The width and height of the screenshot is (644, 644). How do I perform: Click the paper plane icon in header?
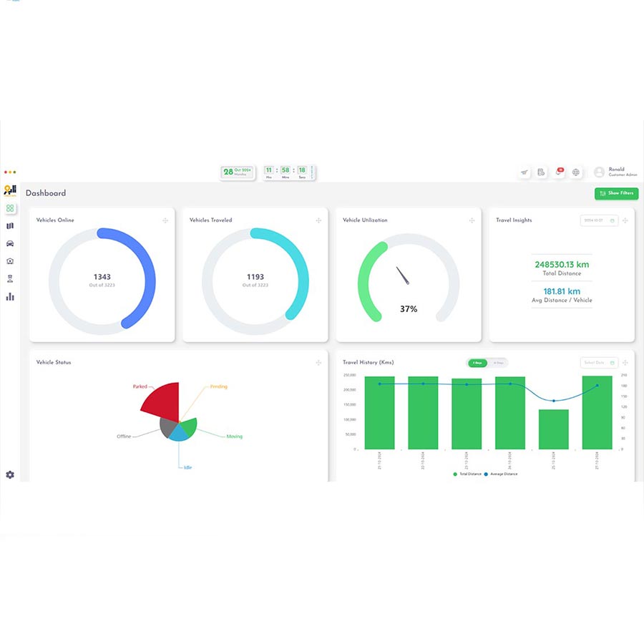(524, 172)
